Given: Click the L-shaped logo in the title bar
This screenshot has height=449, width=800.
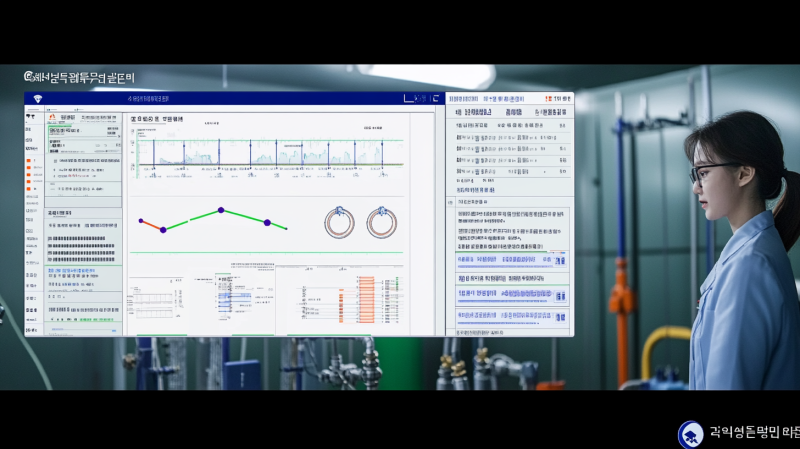Looking at the screenshot, I should (408, 99).
